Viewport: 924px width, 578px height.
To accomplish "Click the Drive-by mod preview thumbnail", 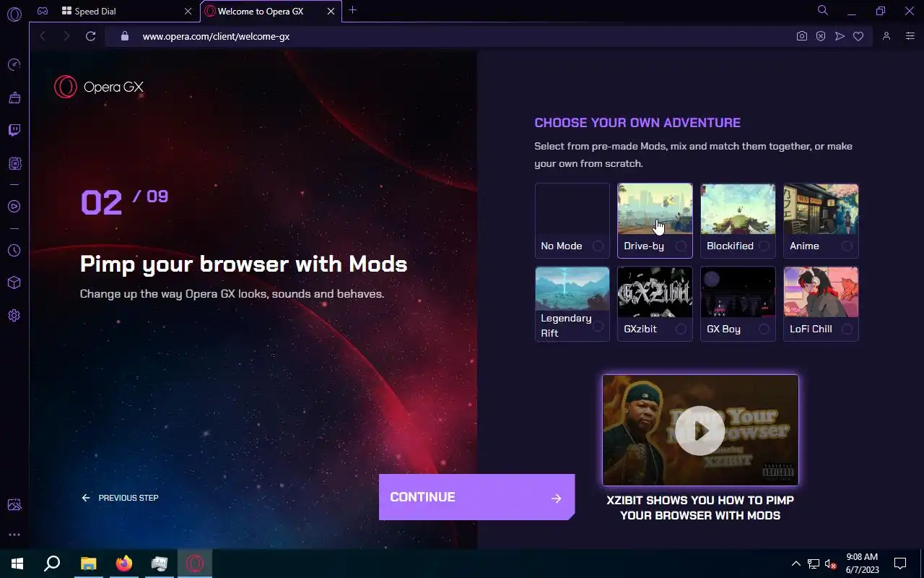I will click(655, 210).
